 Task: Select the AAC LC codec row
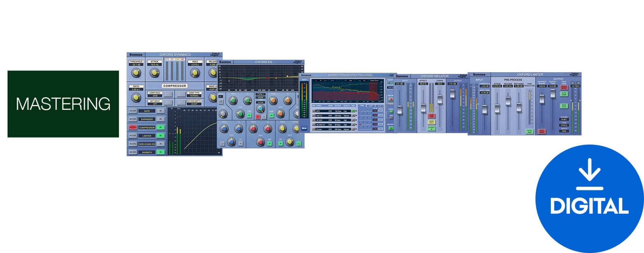click(x=333, y=116)
